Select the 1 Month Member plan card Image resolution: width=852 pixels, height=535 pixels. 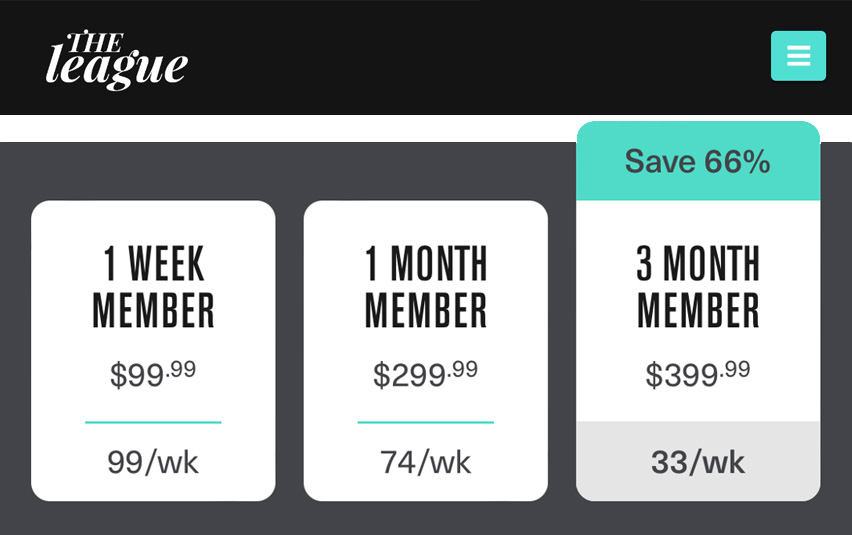point(425,351)
